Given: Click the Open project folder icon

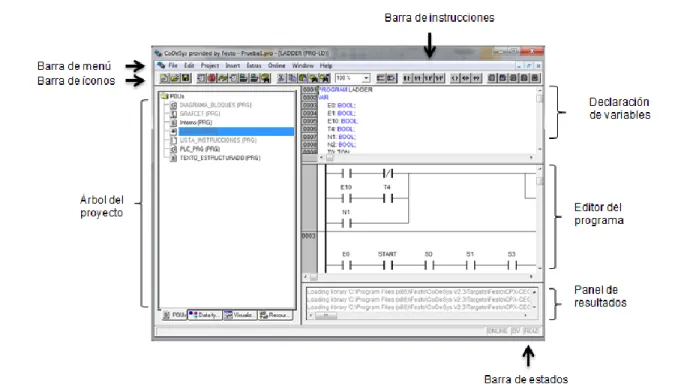Looking at the screenshot, I should [175, 78].
